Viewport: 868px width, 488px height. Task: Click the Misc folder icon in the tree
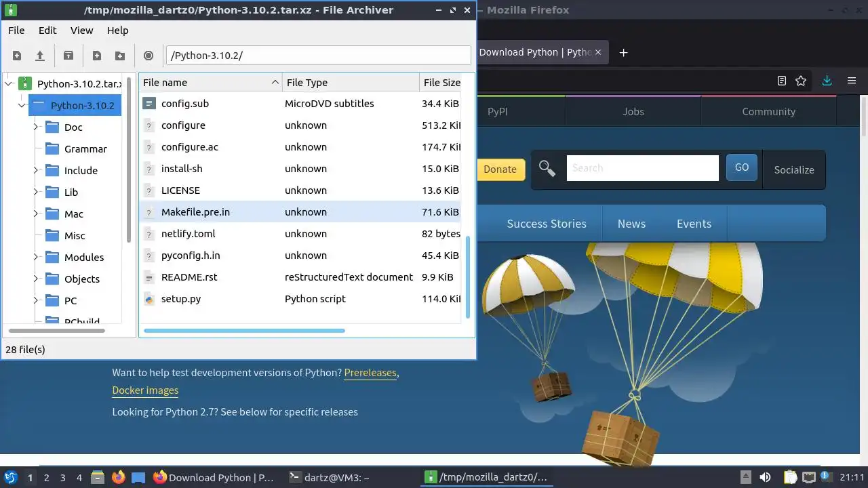[52, 236]
